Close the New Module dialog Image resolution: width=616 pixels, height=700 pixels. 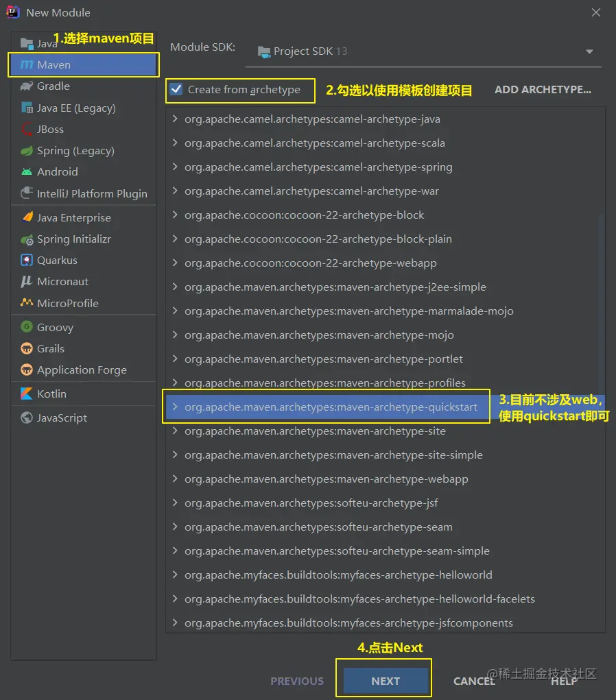[x=596, y=12]
